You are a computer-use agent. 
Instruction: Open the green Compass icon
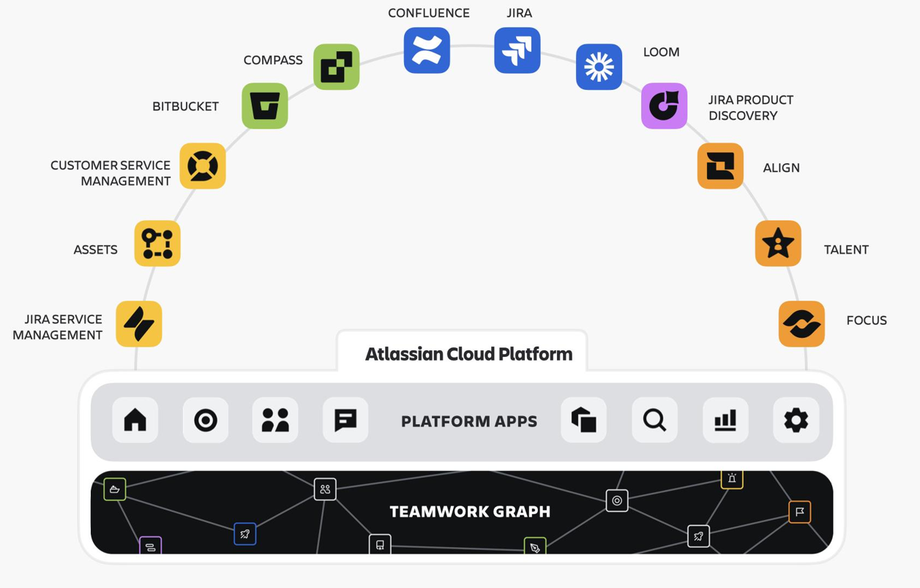337,67
